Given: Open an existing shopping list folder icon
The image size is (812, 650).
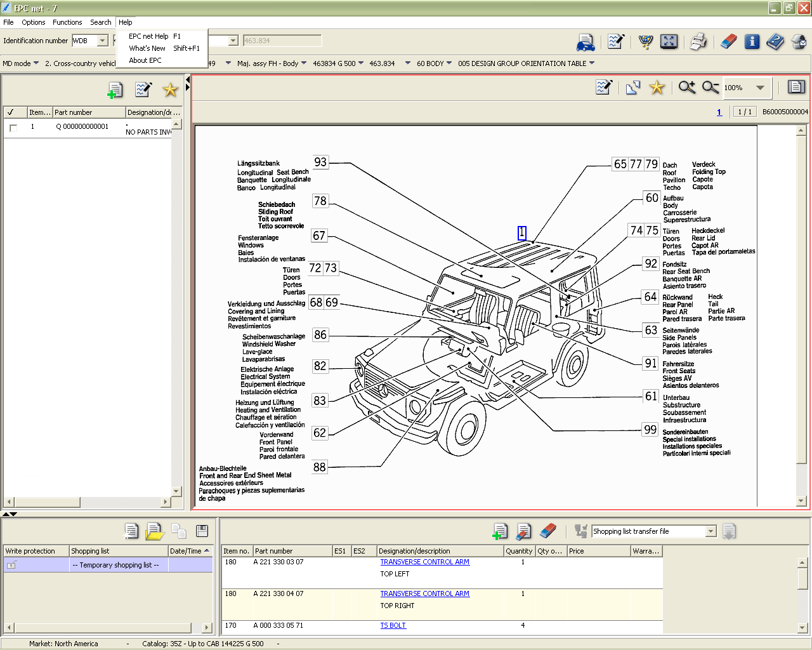Looking at the screenshot, I should pyautogui.click(x=155, y=531).
